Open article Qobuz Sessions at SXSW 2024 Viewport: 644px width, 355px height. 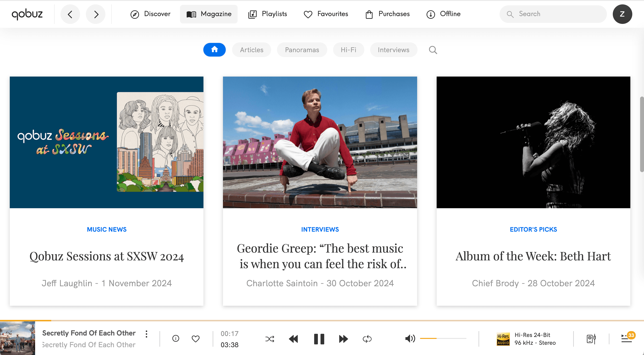[107, 256]
